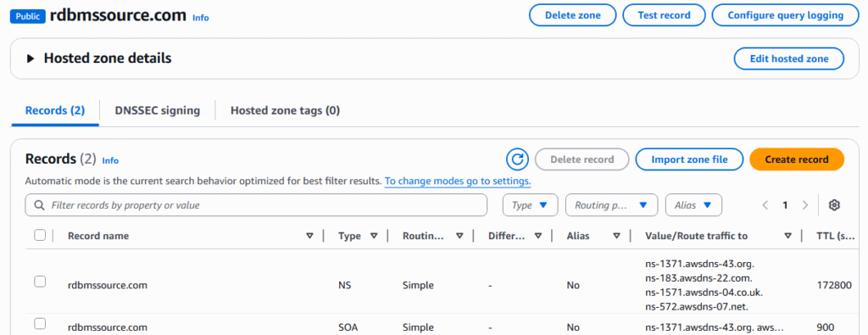
Task: Sort by Value/Route traffic to arrow
Action: click(x=787, y=236)
